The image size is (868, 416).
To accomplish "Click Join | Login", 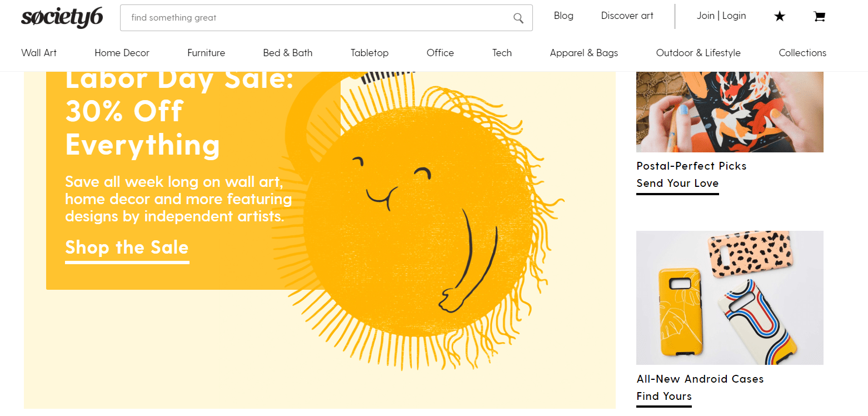I will point(721,16).
